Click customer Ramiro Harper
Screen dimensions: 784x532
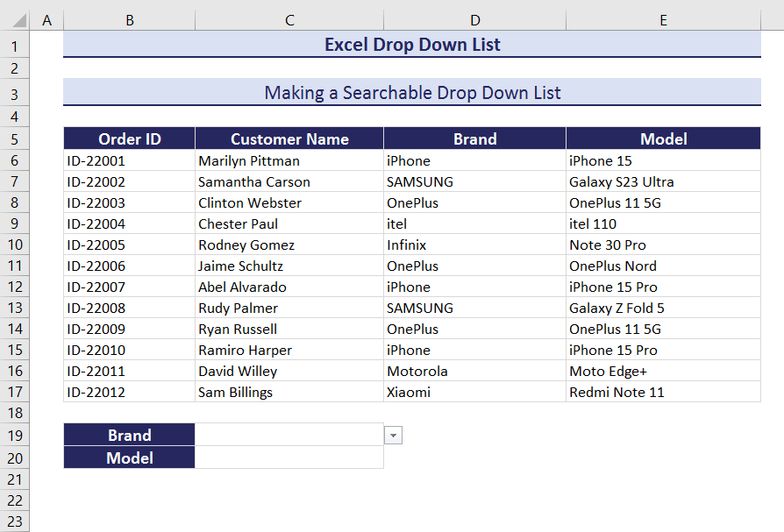(x=289, y=349)
